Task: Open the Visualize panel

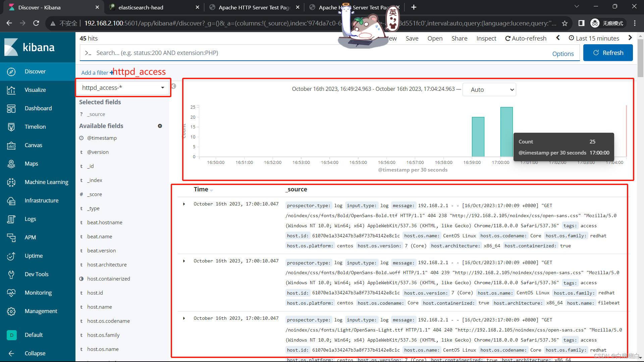Action: coord(35,89)
